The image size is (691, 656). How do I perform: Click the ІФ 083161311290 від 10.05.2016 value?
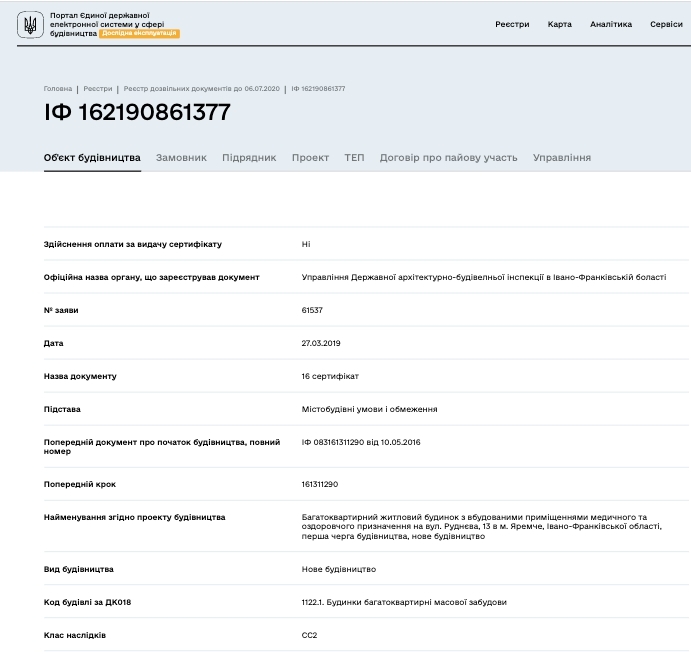361,442
